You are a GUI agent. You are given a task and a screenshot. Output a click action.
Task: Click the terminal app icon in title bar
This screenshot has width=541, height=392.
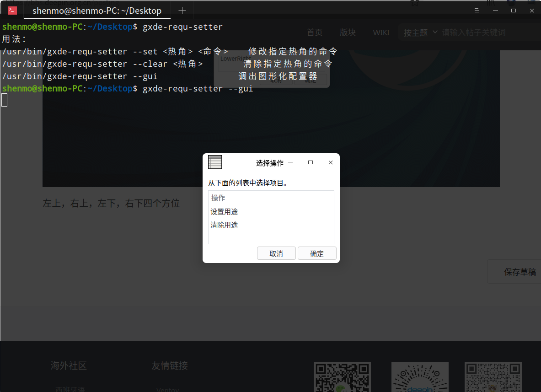pos(12,11)
